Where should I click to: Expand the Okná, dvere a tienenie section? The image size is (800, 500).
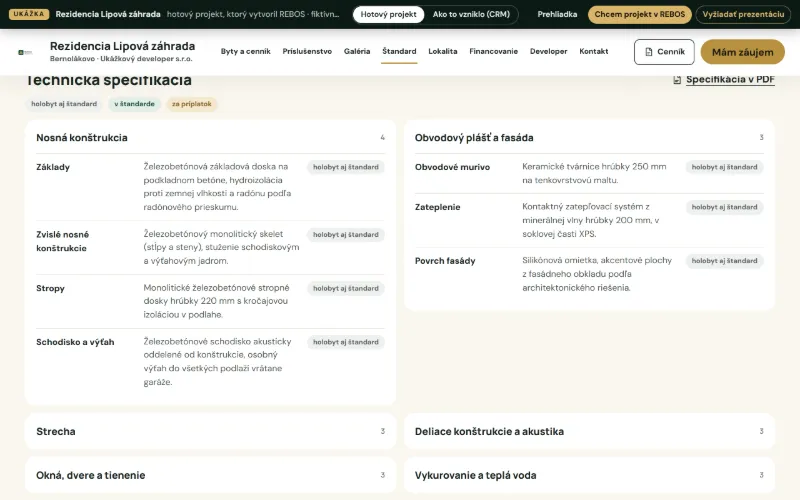(210, 476)
